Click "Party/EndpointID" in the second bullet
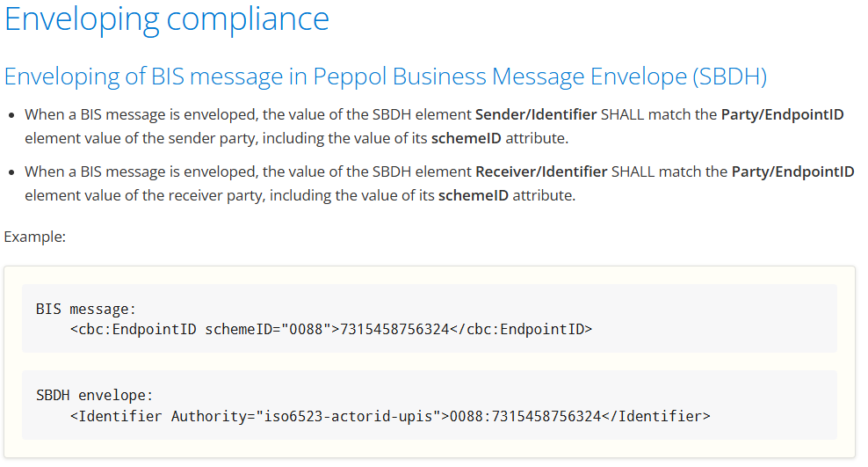The width and height of the screenshot is (868, 467). pos(792,171)
